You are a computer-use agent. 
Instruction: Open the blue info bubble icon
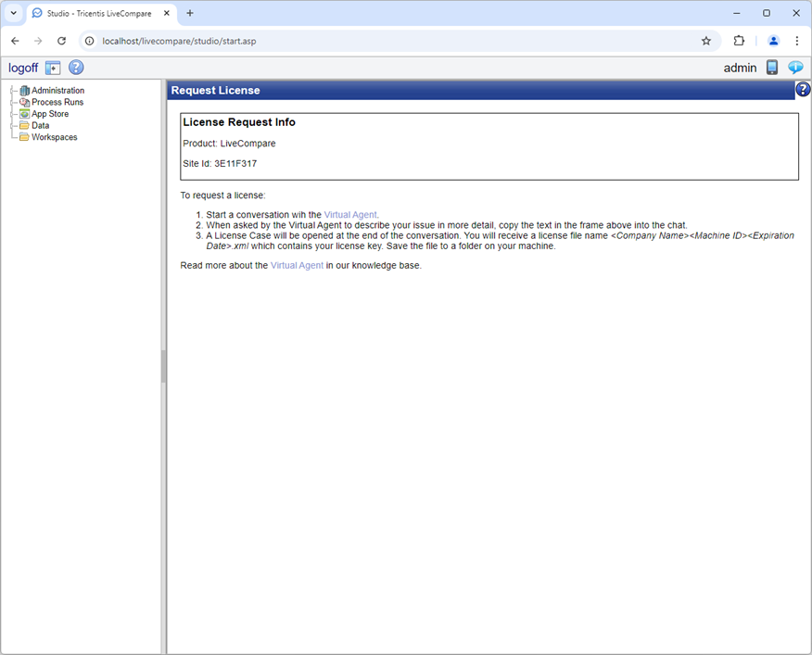tap(795, 67)
